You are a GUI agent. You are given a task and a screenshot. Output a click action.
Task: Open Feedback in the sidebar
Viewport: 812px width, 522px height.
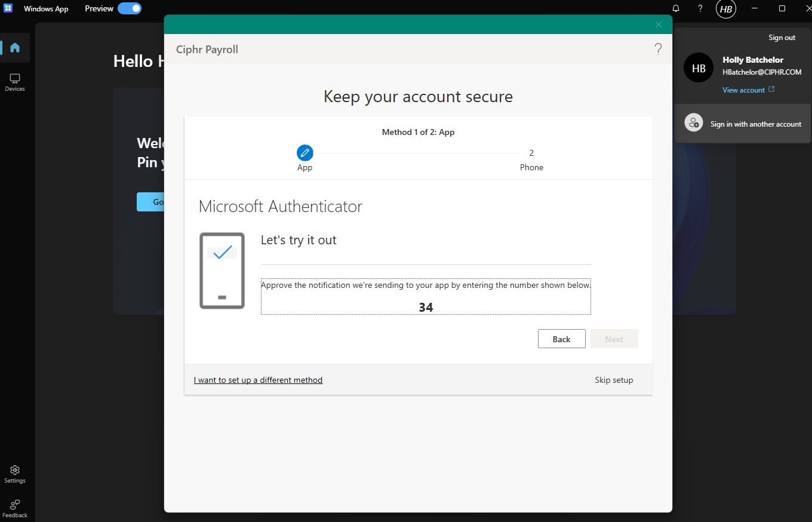click(x=15, y=508)
